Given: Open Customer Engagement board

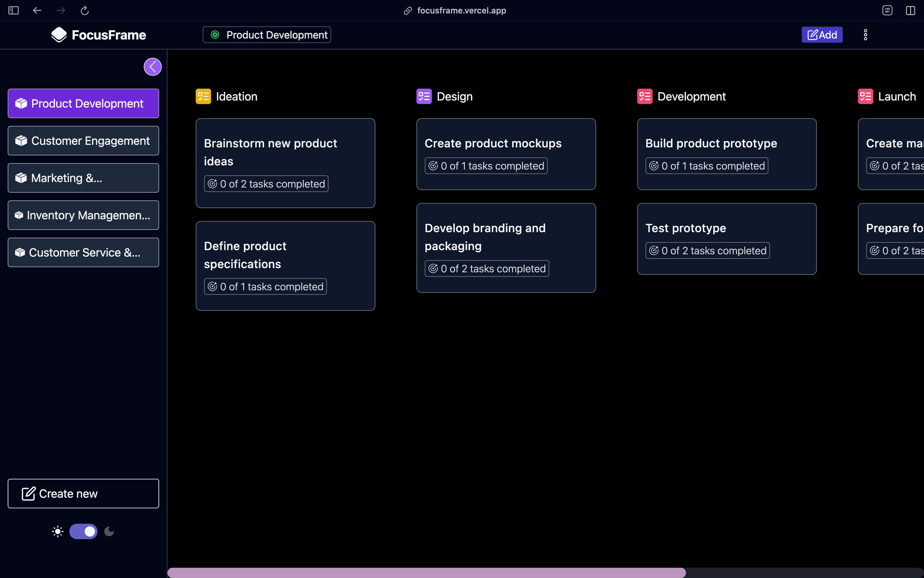Looking at the screenshot, I should click(x=83, y=141).
